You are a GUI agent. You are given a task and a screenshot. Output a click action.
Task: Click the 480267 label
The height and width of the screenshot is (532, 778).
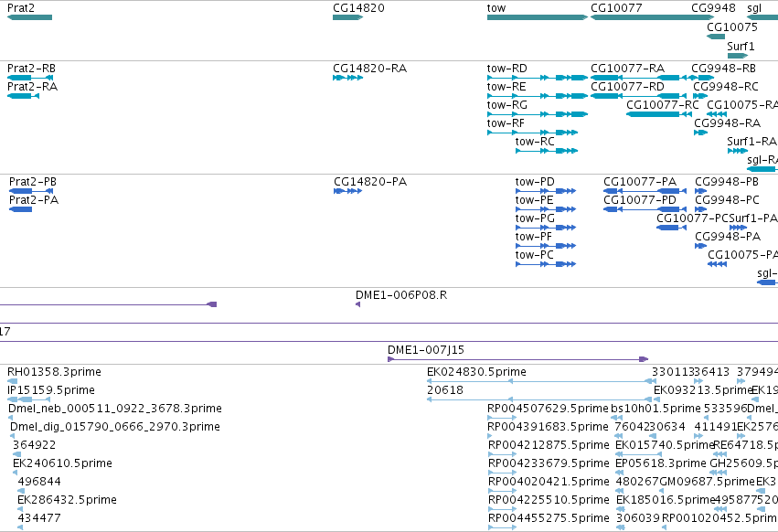(x=637, y=482)
